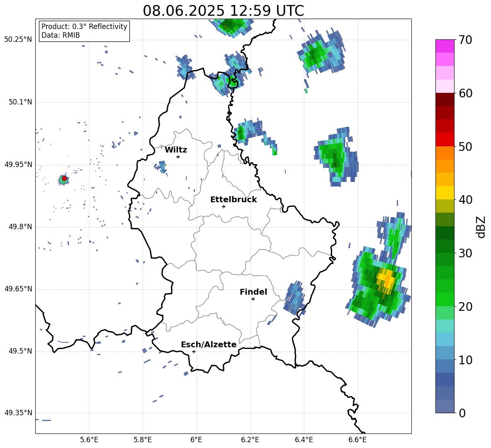Click the colorbar value 70
Viewport: 491px width, 448px height.
pyautogui.click(x=465, y=40)
